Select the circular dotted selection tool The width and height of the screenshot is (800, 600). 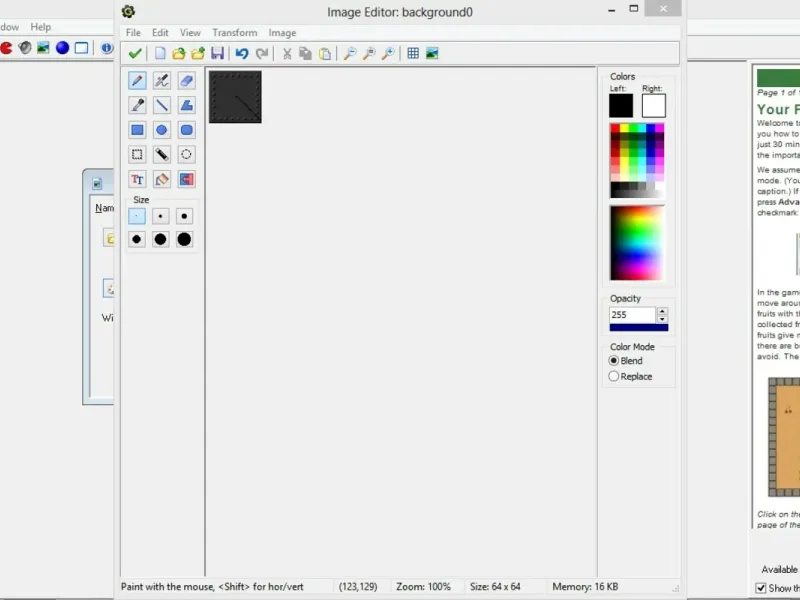pos(186,154)
